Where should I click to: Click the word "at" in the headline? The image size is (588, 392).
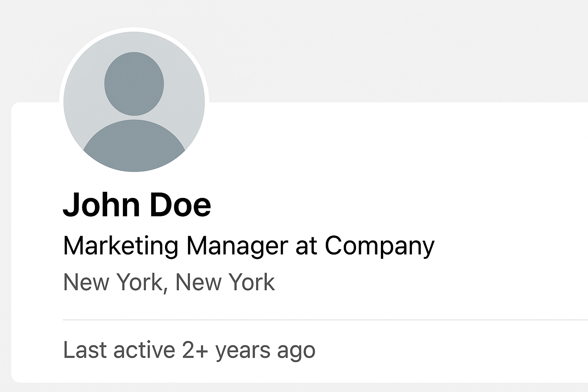306,245
